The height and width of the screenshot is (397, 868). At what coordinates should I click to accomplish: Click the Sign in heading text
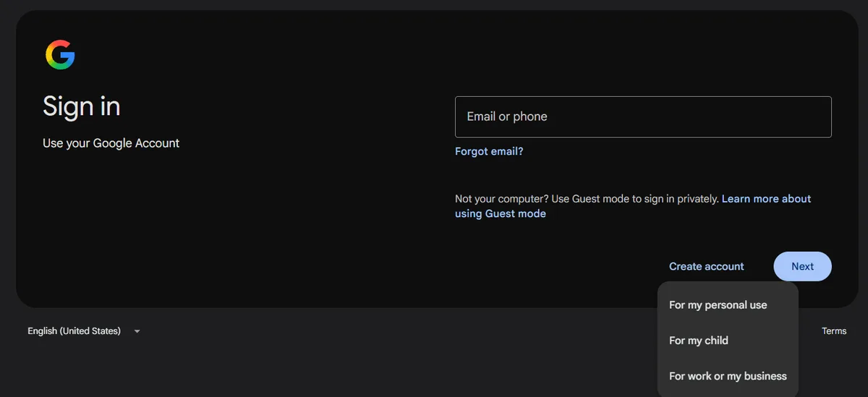(x=82, y=106)
